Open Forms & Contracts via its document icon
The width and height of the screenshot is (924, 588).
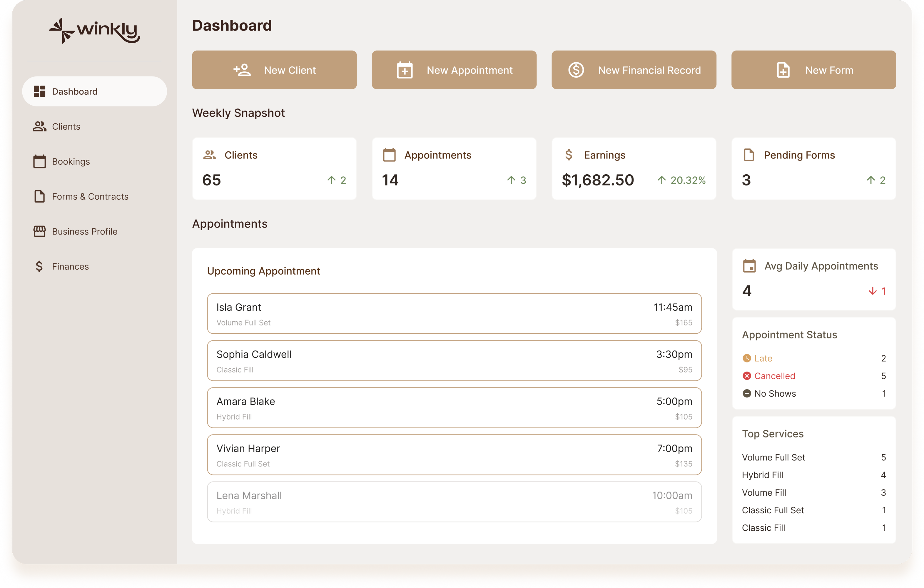tap(39, 196)
